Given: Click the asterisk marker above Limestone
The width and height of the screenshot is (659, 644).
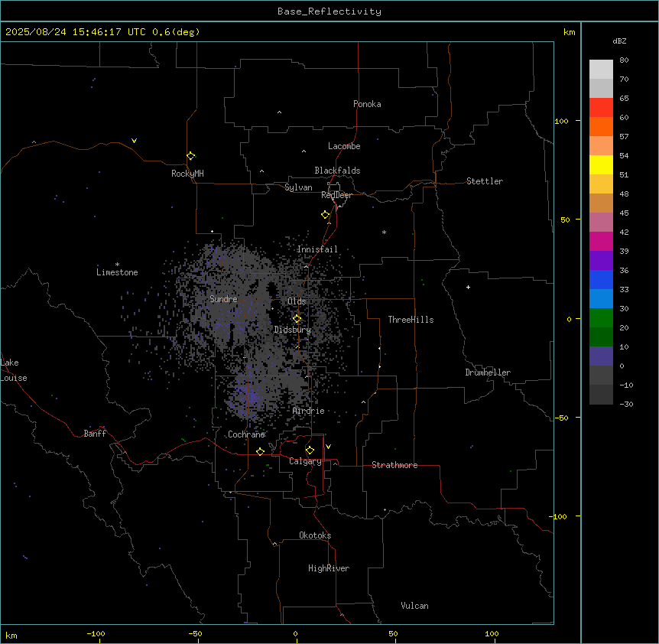Looking at the screenshot, I should pos(117,265).
